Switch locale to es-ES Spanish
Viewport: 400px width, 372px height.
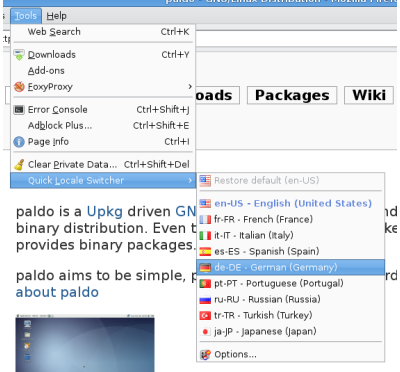tap(290, 251)
